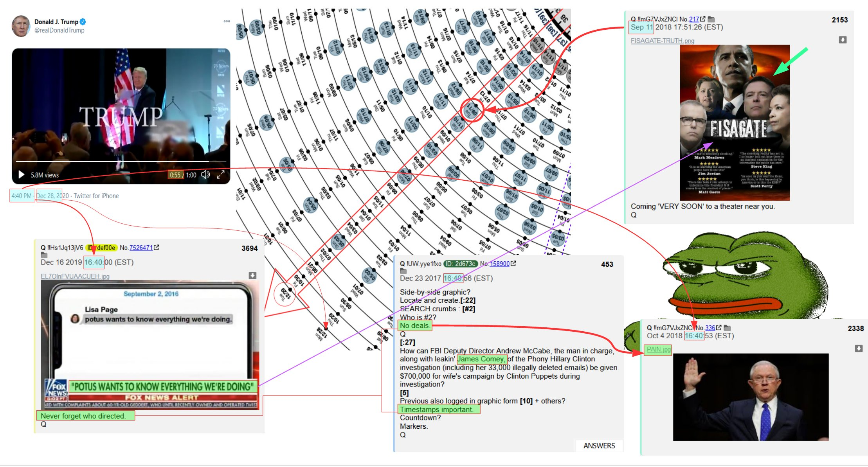Open the Donald J. Trump profile name
The width and height of the screenshot is (868, 467).
pos(56,22)
